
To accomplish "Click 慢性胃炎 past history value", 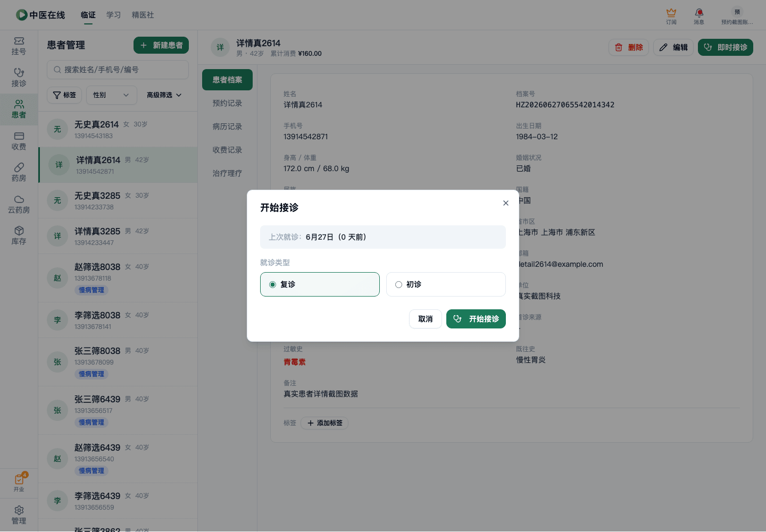I will [x=531, y=360].
